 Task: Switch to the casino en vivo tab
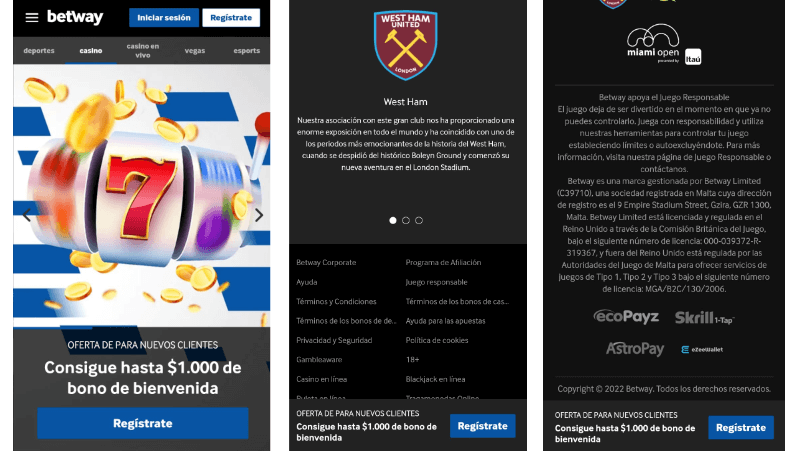click(143, 51)
